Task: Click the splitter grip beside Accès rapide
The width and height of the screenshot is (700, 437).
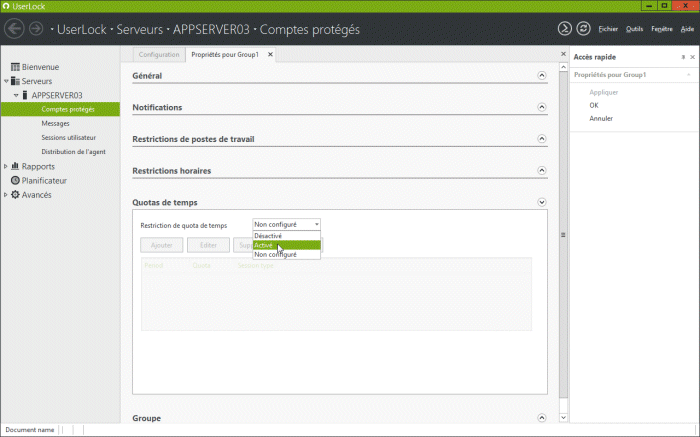Action: coord(563,235)
